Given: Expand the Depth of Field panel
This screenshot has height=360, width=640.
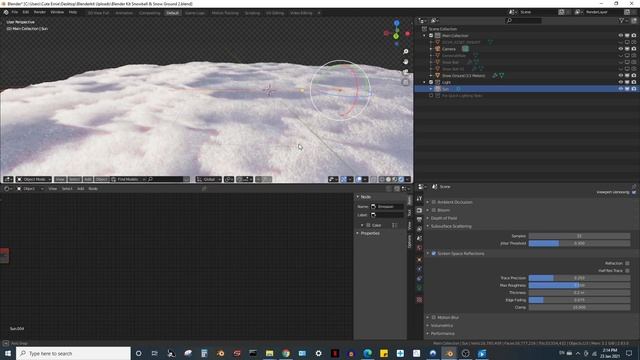Looking at the screenshot, I should click(444, 218).
